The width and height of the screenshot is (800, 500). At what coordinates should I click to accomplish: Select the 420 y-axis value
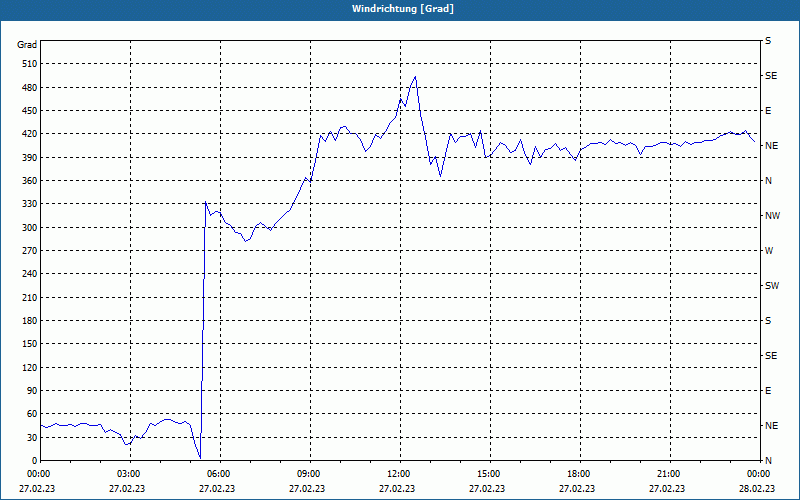(30, 134)
